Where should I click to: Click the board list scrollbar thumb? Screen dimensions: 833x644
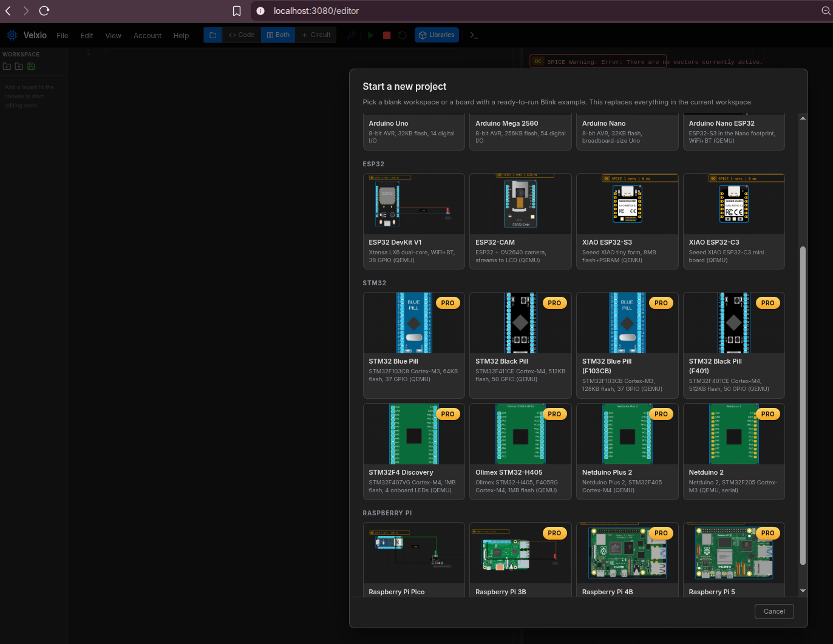click(803, 405)
